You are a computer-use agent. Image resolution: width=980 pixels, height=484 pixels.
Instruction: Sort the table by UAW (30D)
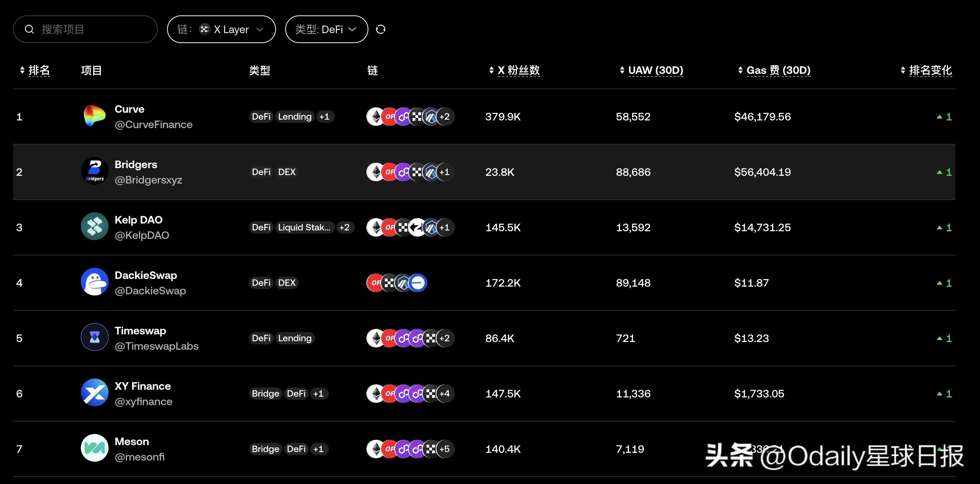pyautogui.click(x=651, y=70)
